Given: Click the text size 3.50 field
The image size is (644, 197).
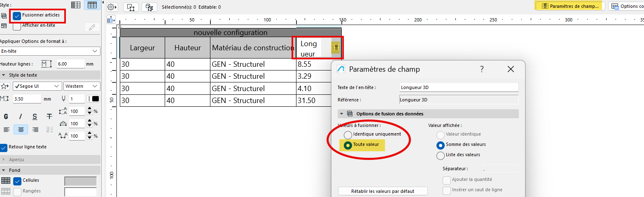Looking at the screenshot, I should tap(27, 99).
